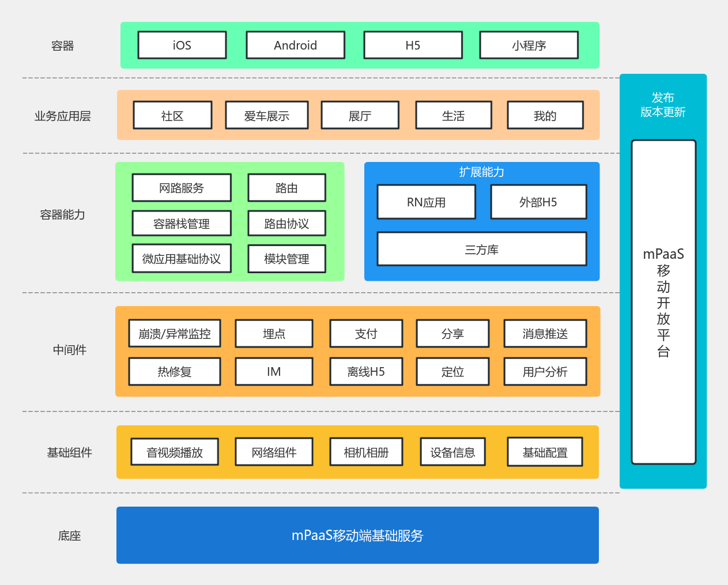
Task: Click the 展厅 box
Action: pyautogui.click(x=360, y=115)
